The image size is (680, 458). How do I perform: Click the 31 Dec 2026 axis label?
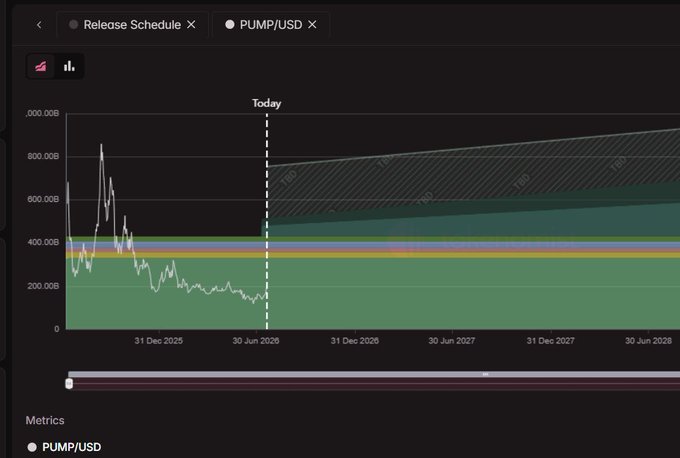click(355, 341)
